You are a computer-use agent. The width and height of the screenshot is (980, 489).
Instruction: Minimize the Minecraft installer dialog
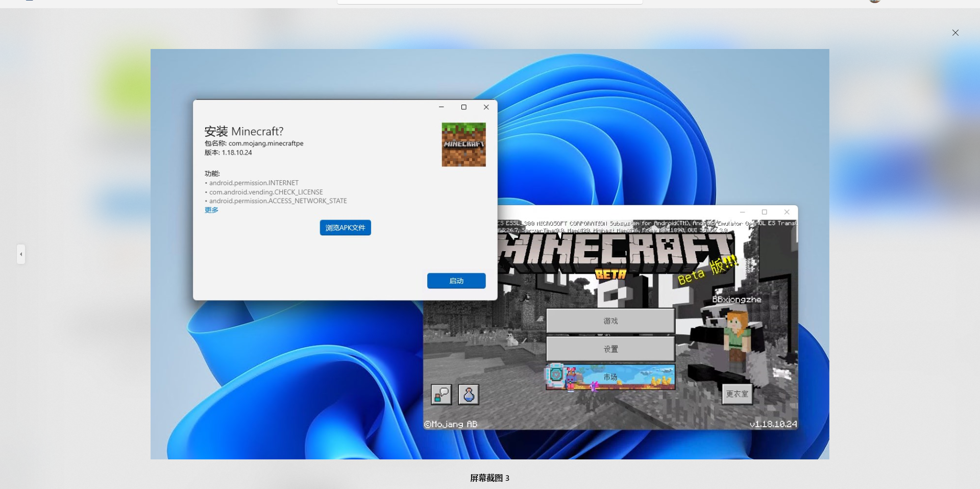click(441, 107)
